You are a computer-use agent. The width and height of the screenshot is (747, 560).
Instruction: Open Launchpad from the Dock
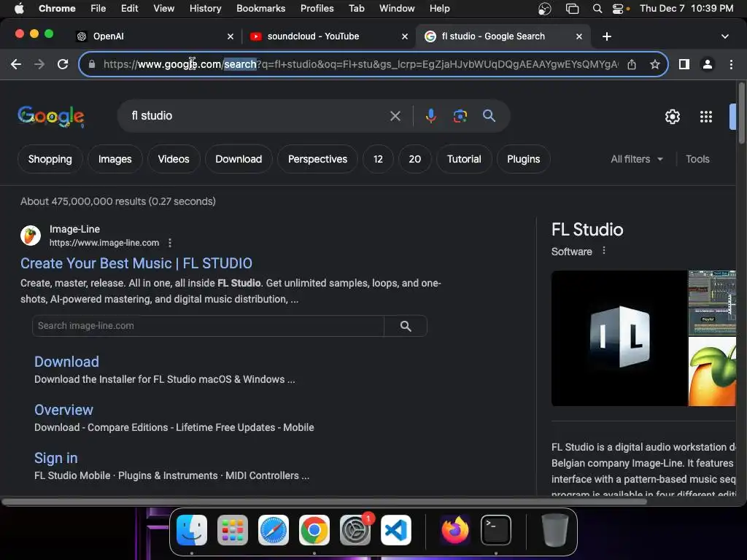(233, 530)
